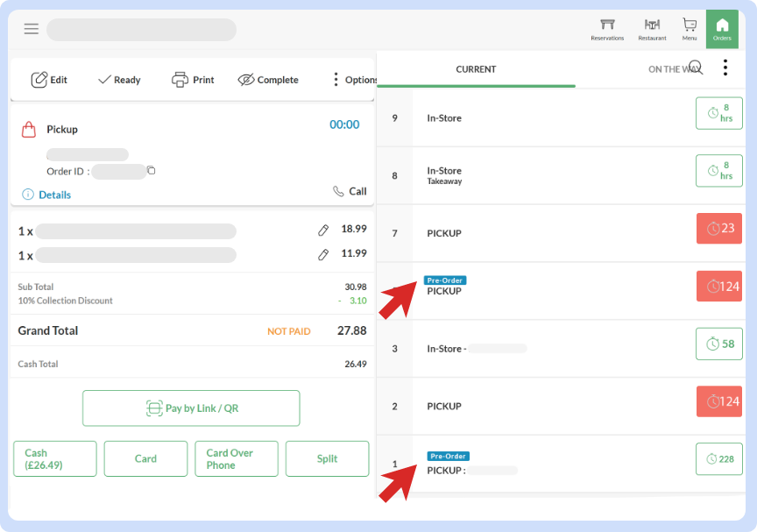The height and width of the screenshot is (532, 757).
Task: Open the orders list three-dot menu
Action: tap(725, 68)
